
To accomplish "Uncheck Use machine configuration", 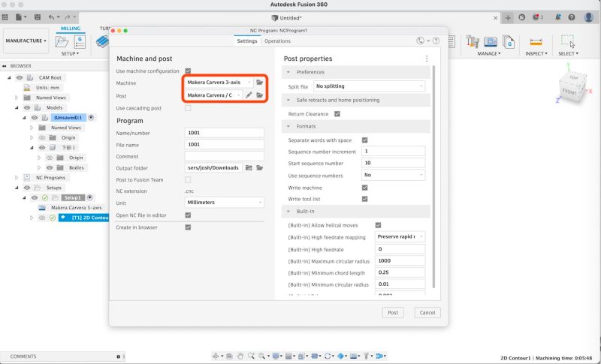I will (x=188, y=71).
